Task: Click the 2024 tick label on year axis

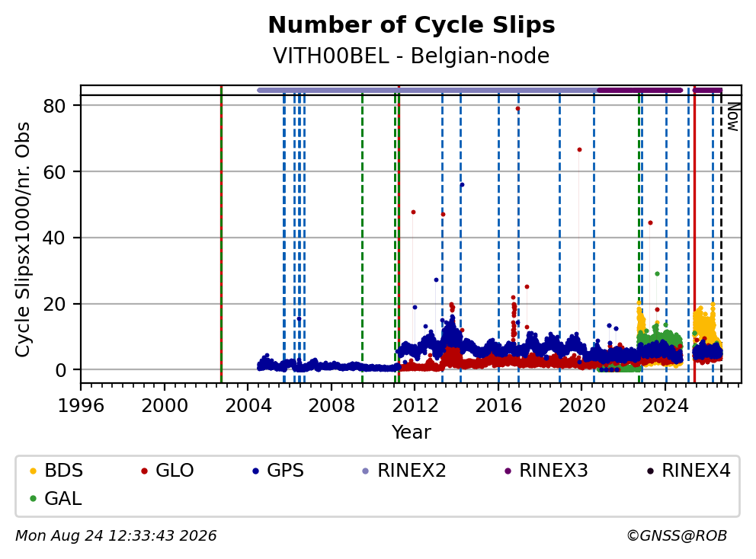Action: (x=665, y=406)
